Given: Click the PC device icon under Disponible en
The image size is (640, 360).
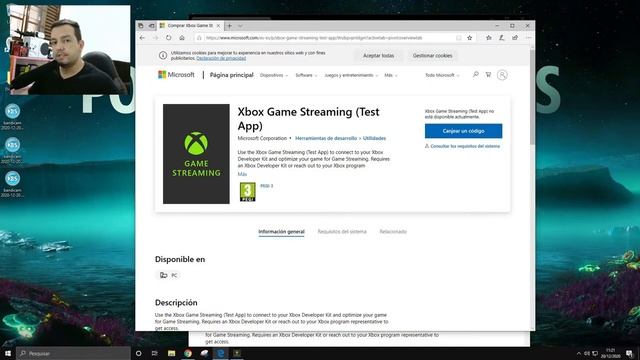Looking at the screenshot, I should tap(164, 275).
